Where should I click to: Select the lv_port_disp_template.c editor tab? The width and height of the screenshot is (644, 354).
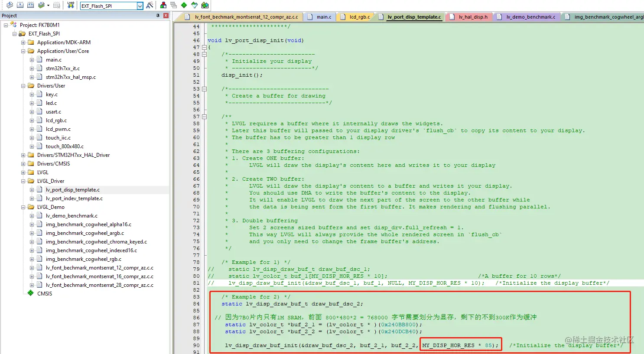click(x=410, y=17)
